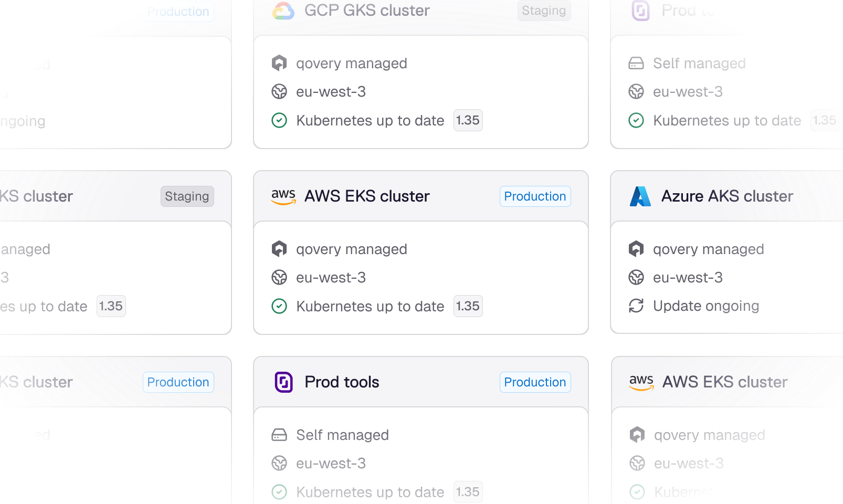Viewport: 843px width, 504px height.
Task: Click the 1.35 version badge in center AWS EKS card
Action: coord(468,306)
